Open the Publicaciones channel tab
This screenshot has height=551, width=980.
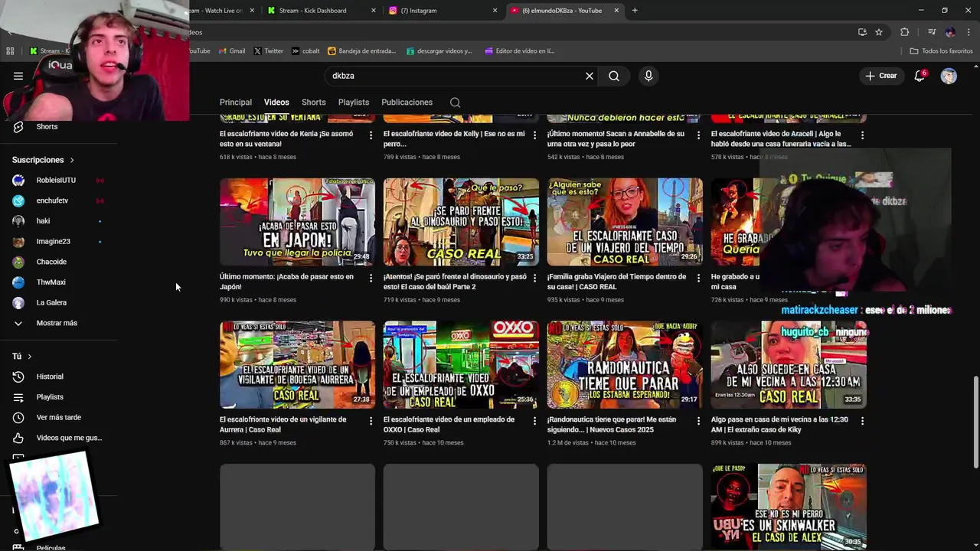(407, 103)
